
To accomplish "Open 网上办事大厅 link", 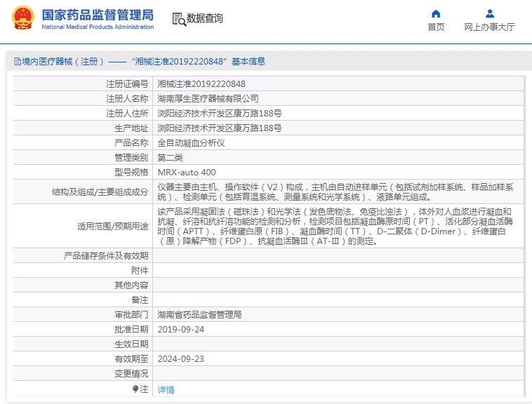I will coord(490,27).
